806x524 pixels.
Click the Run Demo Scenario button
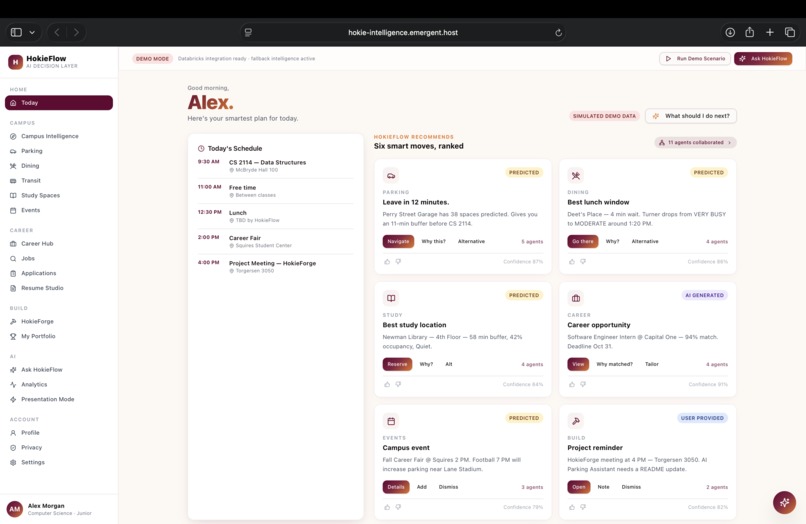tap(694, 59)
